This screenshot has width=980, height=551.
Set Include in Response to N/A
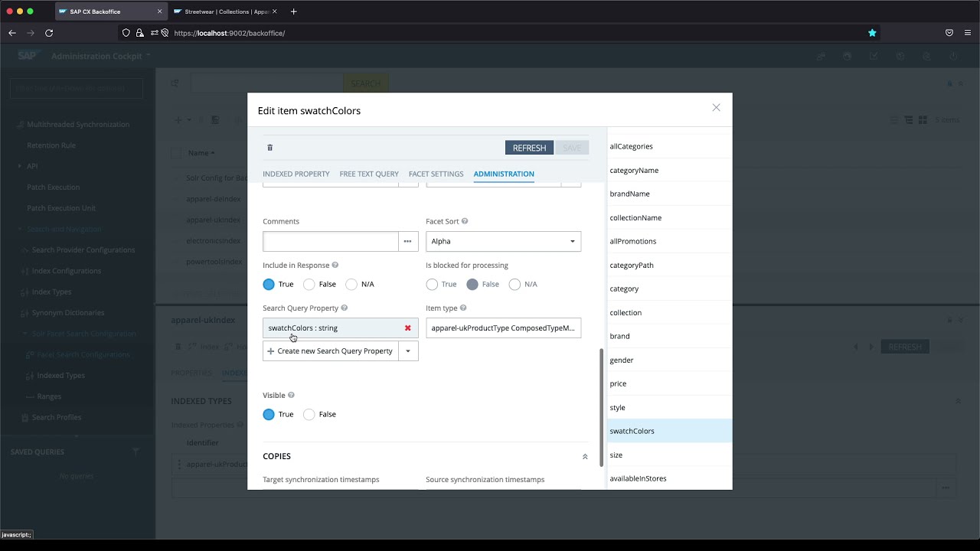[x=351, y=284]
